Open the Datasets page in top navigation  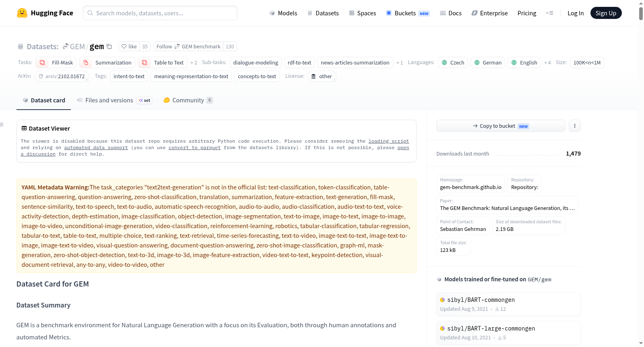[323, 13]
